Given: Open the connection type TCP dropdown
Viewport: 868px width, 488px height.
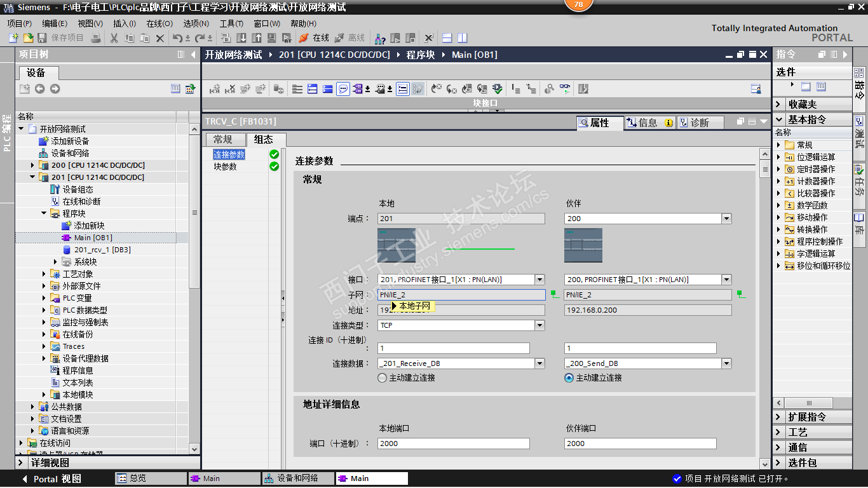Looking at the screenshot, I should (x=539, y=325).
